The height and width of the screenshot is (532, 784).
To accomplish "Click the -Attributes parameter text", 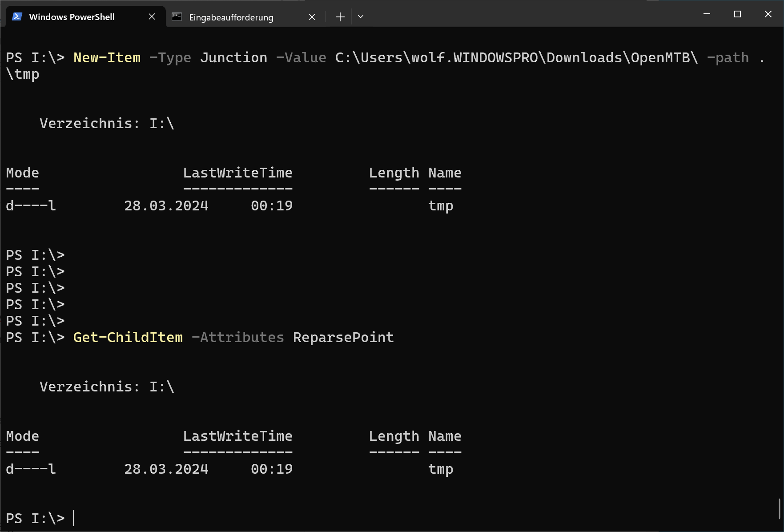I will click(238, 337).
